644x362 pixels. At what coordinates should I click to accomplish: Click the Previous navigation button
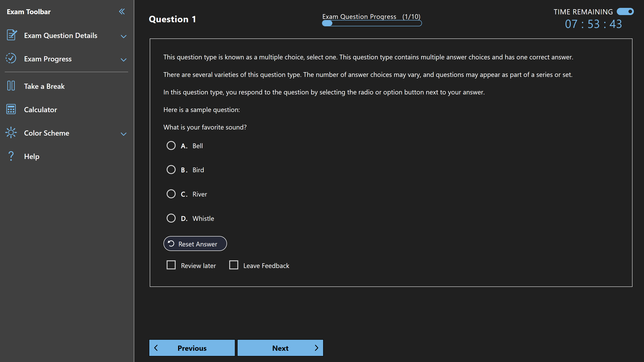click(x=192, y=348)
